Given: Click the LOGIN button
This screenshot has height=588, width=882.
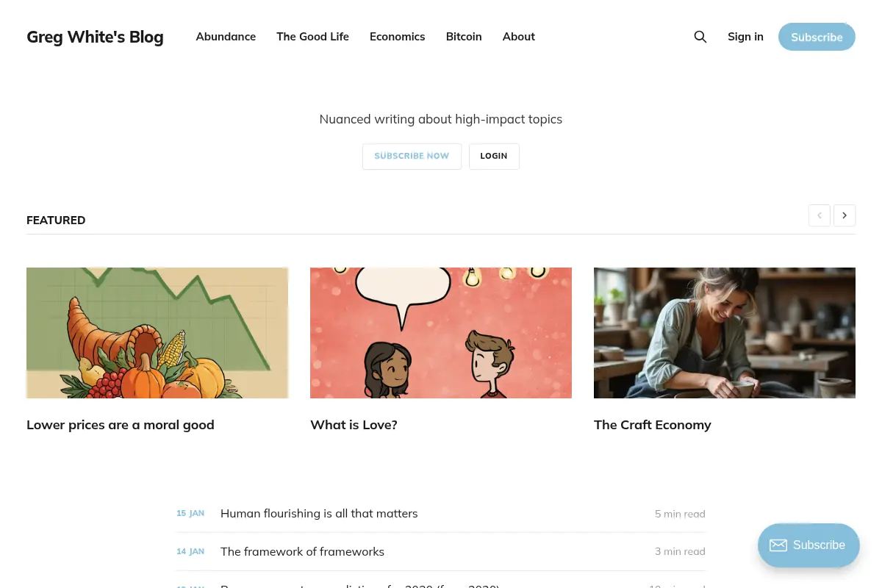Looking at the screenshot, I should coord(494,157).
